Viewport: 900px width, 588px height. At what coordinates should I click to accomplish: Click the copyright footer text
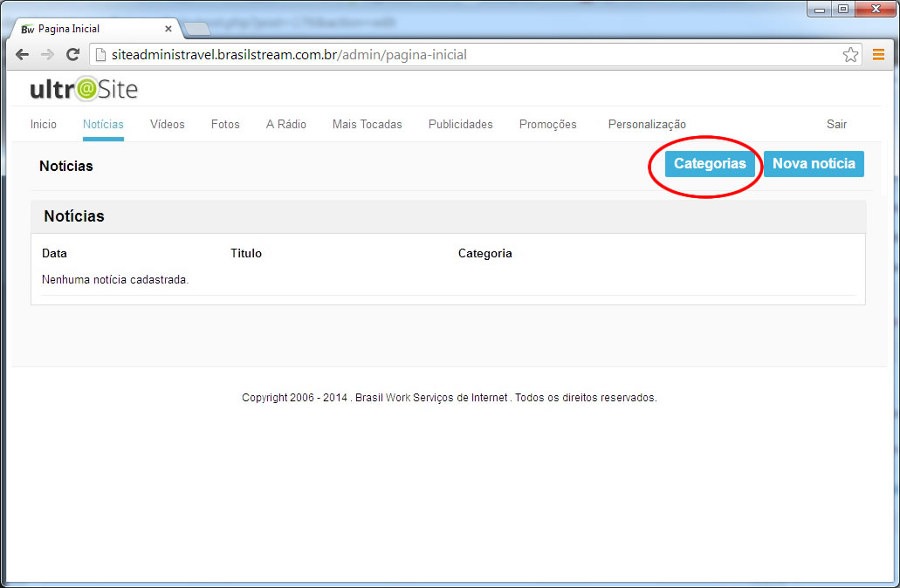pyautogui.click(x=450, y=398)
